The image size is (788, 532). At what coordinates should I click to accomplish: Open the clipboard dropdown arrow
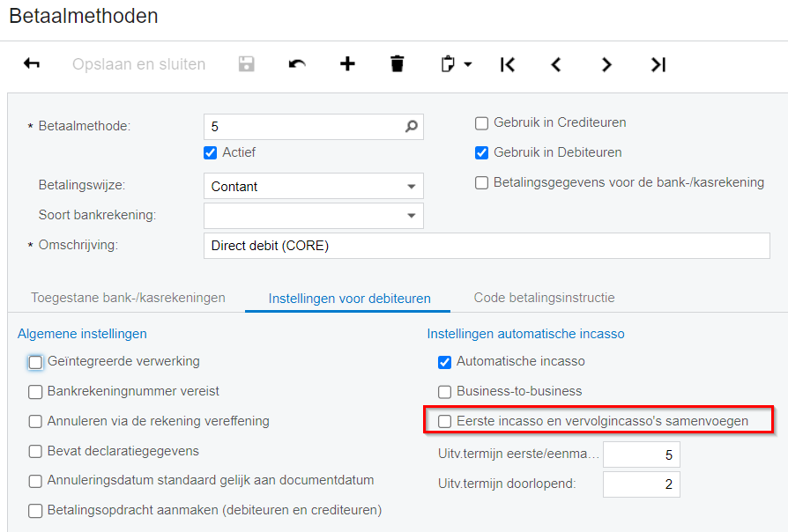point(468,64)
